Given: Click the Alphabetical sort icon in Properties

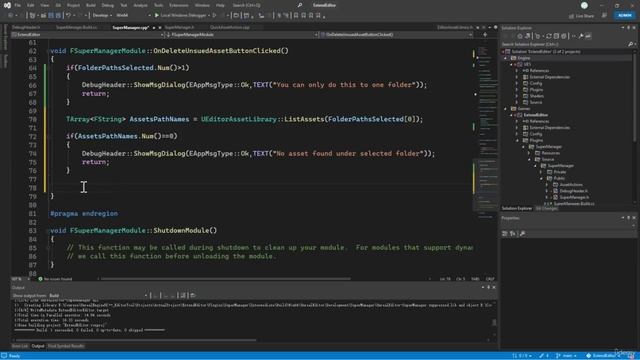Looking at the screenshot, I should click(x=513, y=233).
